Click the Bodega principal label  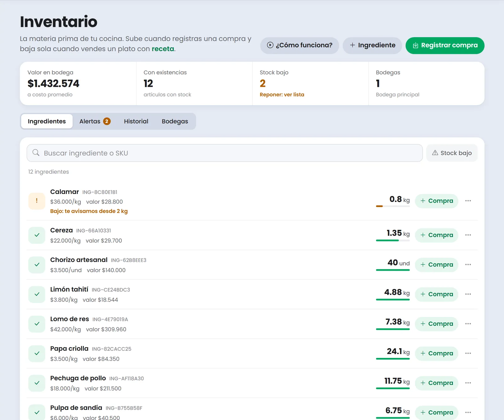398,95
